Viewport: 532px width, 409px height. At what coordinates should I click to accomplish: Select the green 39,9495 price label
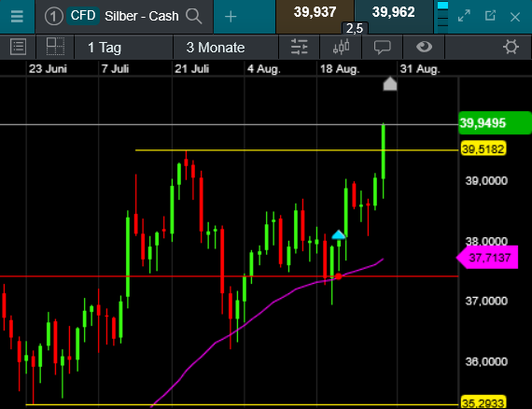(495, 123)
